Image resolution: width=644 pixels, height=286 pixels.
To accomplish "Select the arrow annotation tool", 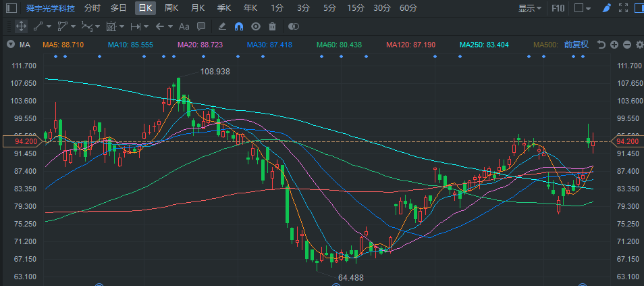I will point(160,26).
